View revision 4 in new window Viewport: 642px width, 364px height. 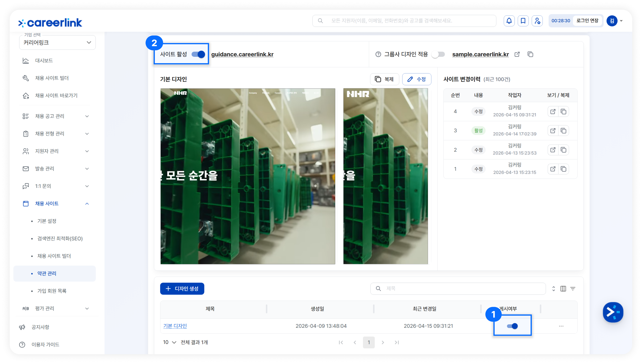click(x=553, y=112)
